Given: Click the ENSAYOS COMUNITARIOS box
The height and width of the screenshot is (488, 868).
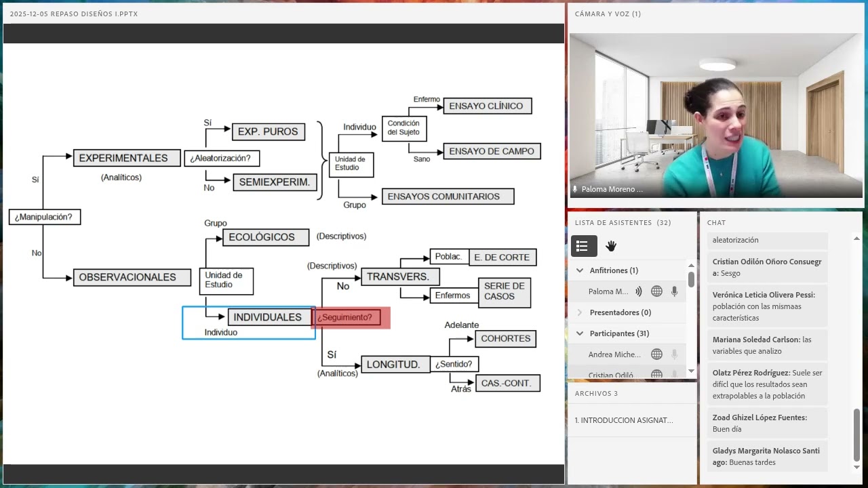Looking at the screenshot, I should pyautogui.click(x=448, y=197).
